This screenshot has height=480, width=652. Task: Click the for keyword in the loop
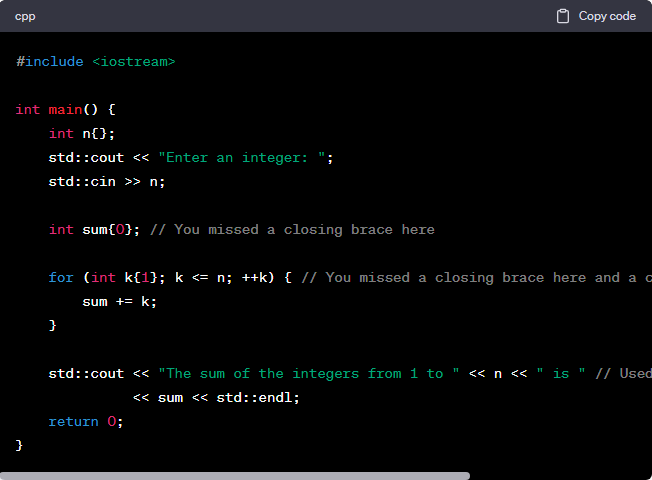[61, 277]
